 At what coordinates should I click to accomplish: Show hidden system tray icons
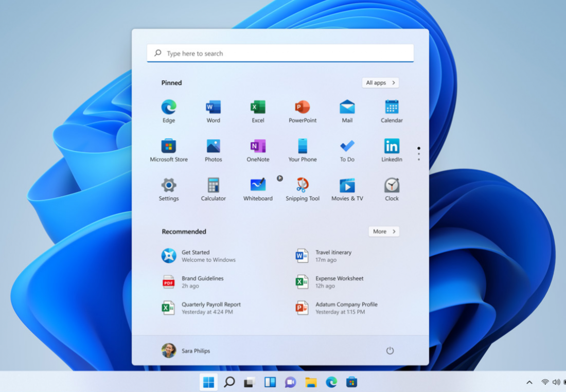pyautogui.click(x=529, y=382)
